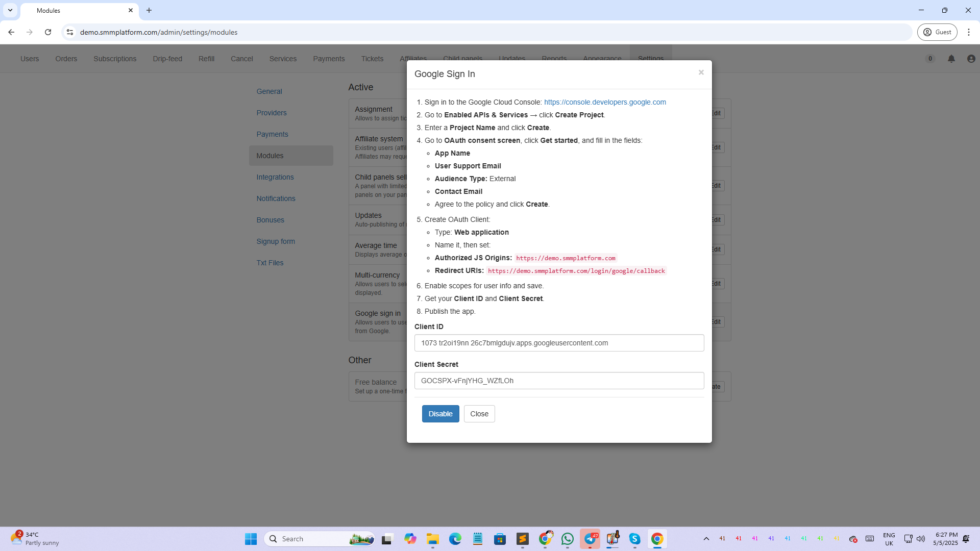Open WhatsApp from the taskbar
The width and height of the screenshot is (980, 551).
coord(567,539)
